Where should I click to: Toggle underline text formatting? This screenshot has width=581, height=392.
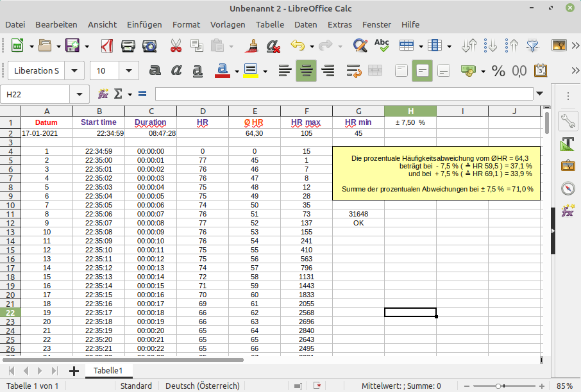198,70
